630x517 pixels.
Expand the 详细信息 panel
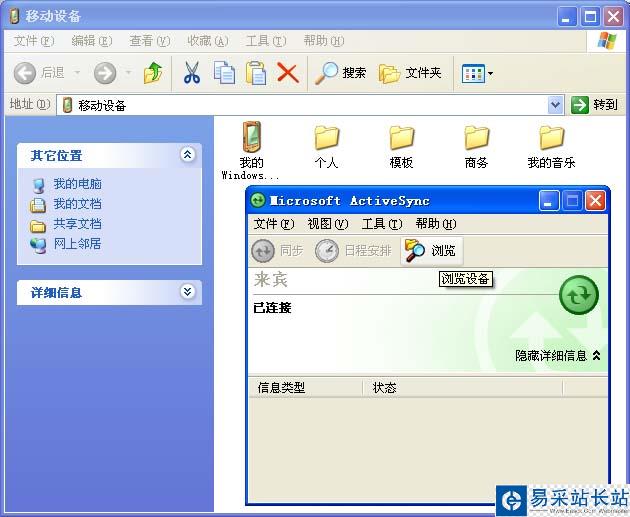[187, 292]
